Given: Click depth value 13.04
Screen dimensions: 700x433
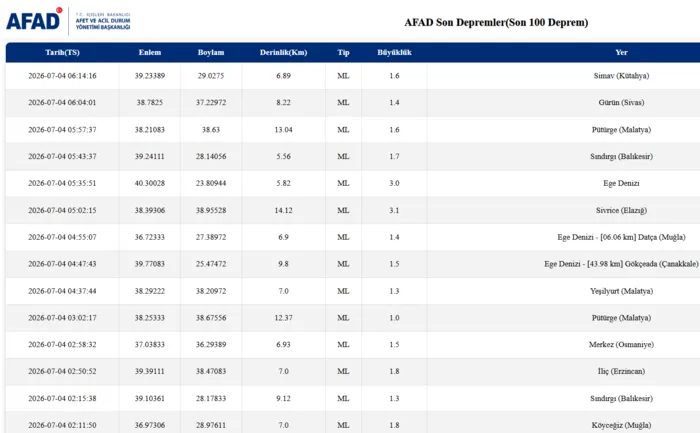Looking at the screenshot, I should click(x=283, y=130).
